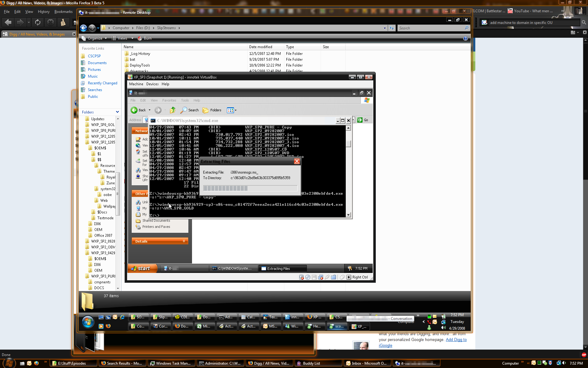Viewport: 588px width, 368px height.
Task: Click Explorer Search input field
Action: tap(434, 28)
